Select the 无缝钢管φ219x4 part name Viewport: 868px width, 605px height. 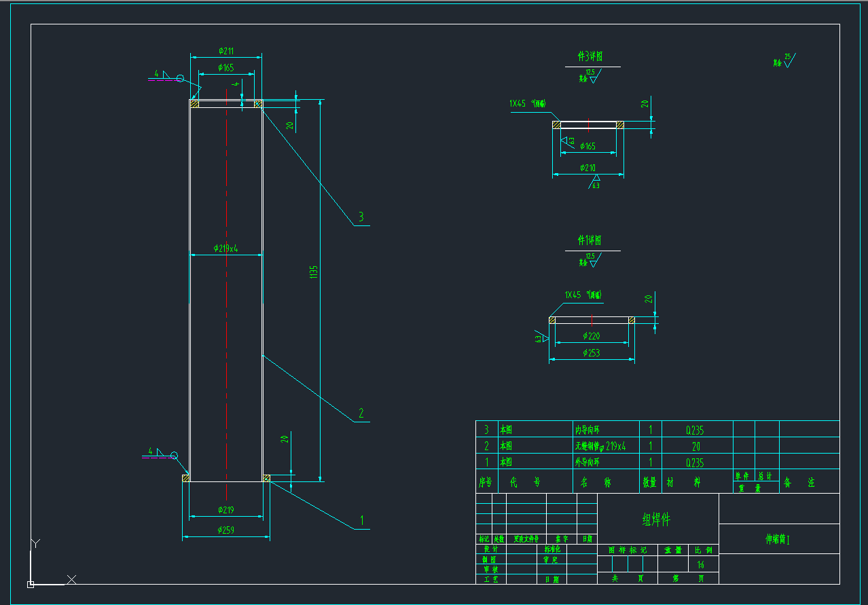click(x=600, y=446)
